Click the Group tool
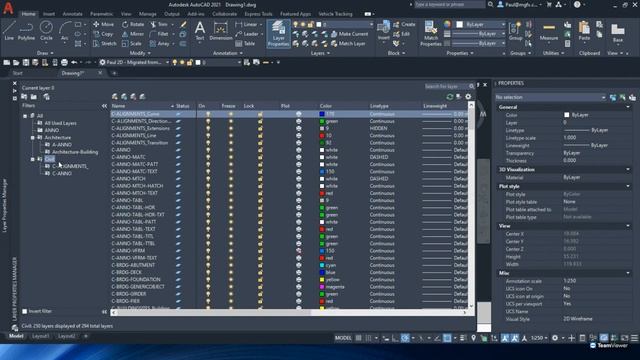This screenshot has width=640, height=360. point(516,31)
